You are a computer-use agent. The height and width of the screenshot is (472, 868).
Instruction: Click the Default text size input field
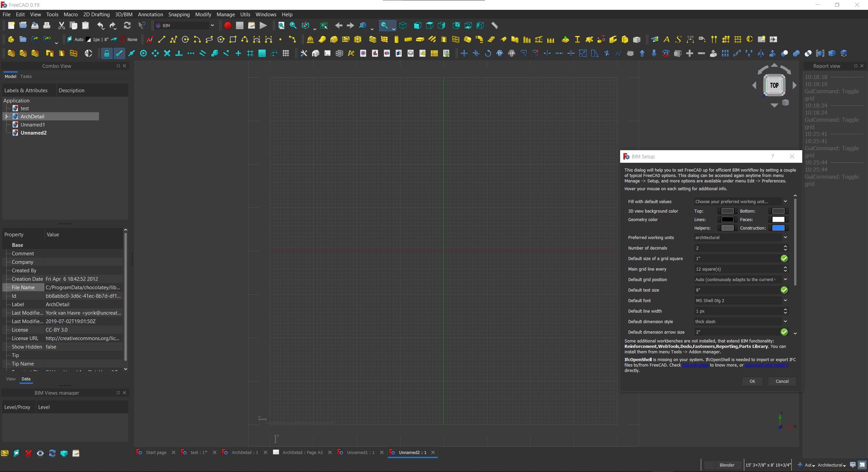(x=736, y=290)
